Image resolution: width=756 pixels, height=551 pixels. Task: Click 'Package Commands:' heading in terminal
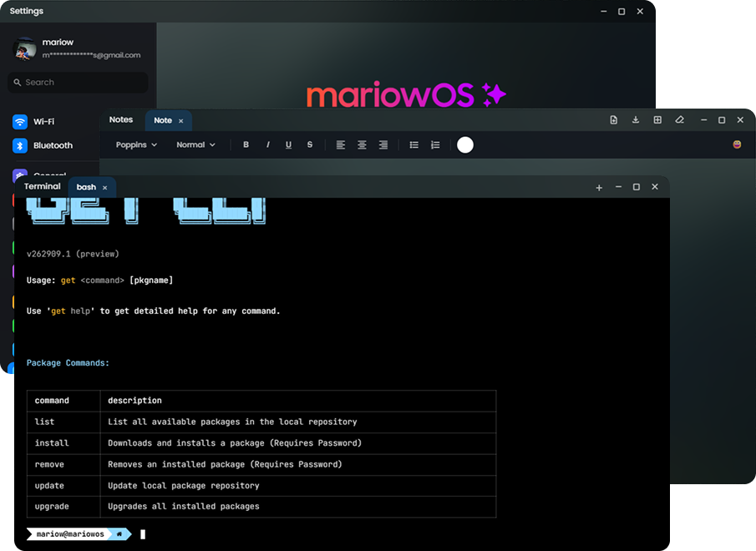point(68,362)
